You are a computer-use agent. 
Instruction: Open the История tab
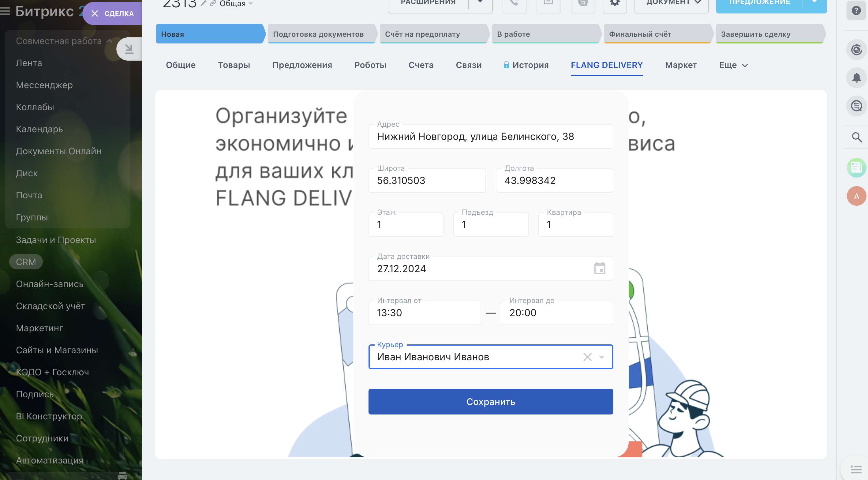(530, 65)
